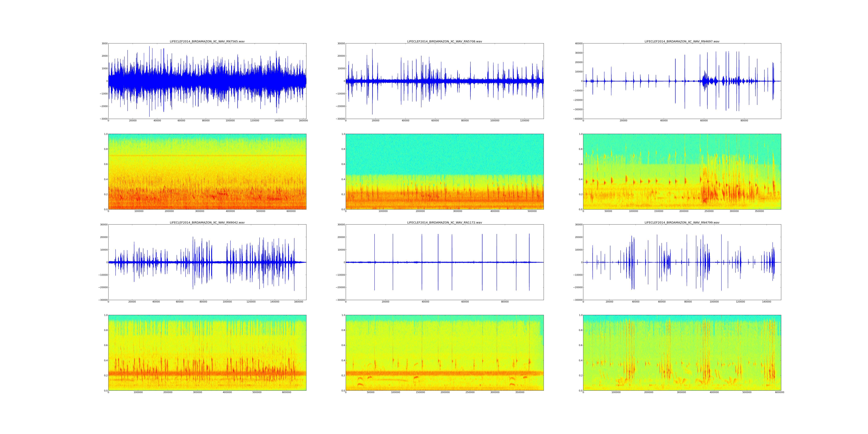Click the spectrogram below the RN4697.wav waveform
Viewport: 868px width, 434px height.
(682, 172)
